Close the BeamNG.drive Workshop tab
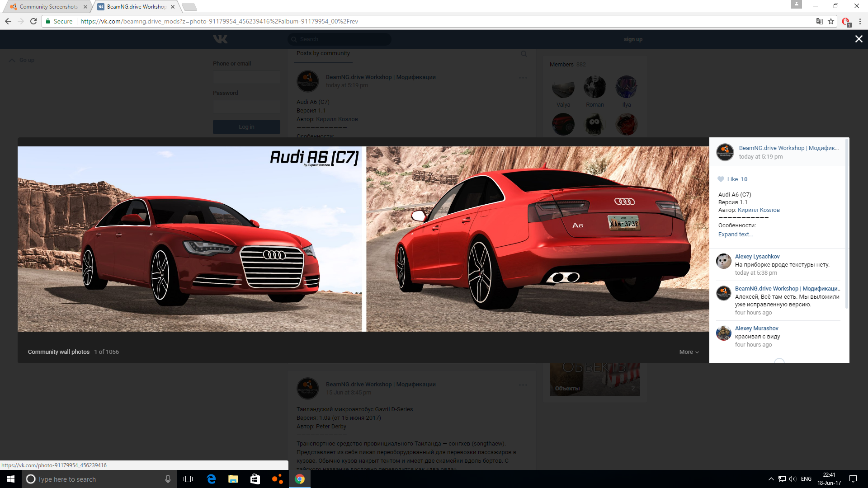 pyautogui.click(x=173, y=7)
